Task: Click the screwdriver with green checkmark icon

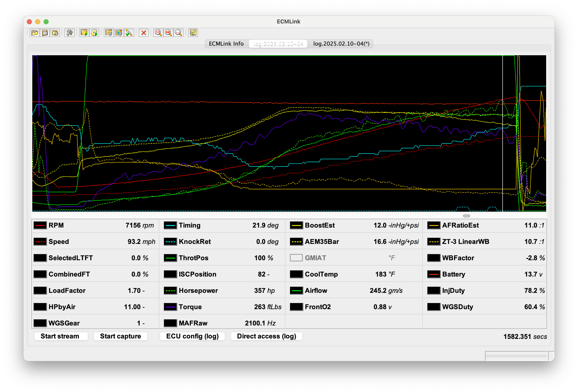Action: click(129, 33)
